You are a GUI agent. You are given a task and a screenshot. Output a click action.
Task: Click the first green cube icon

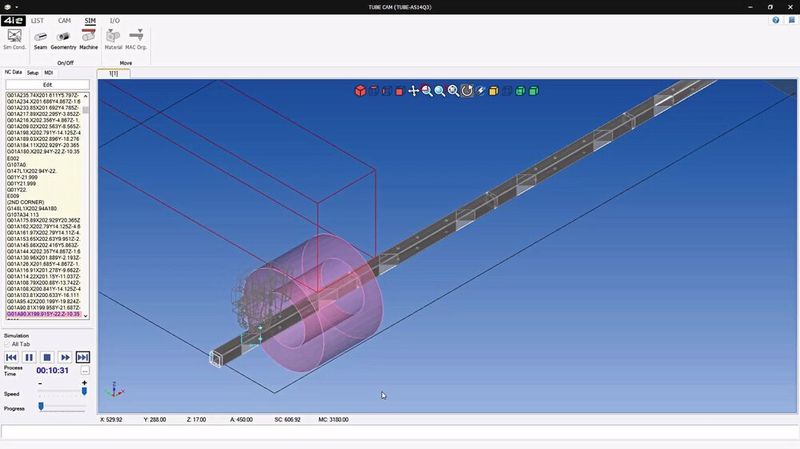520,91
